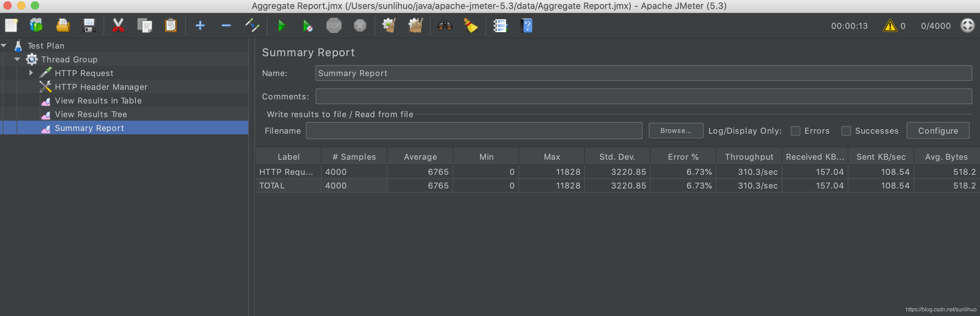Click the Received KB column header
The image size is (980, 316).
pos(815,156)
